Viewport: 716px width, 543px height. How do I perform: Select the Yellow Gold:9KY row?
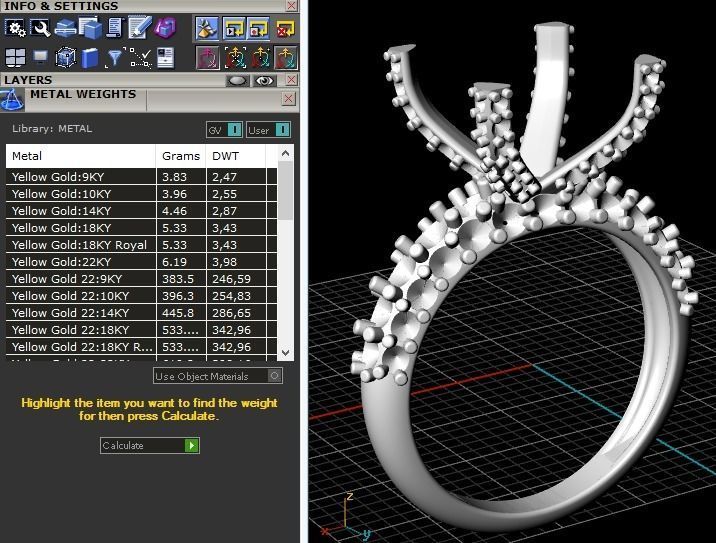[x=142, y=177]
